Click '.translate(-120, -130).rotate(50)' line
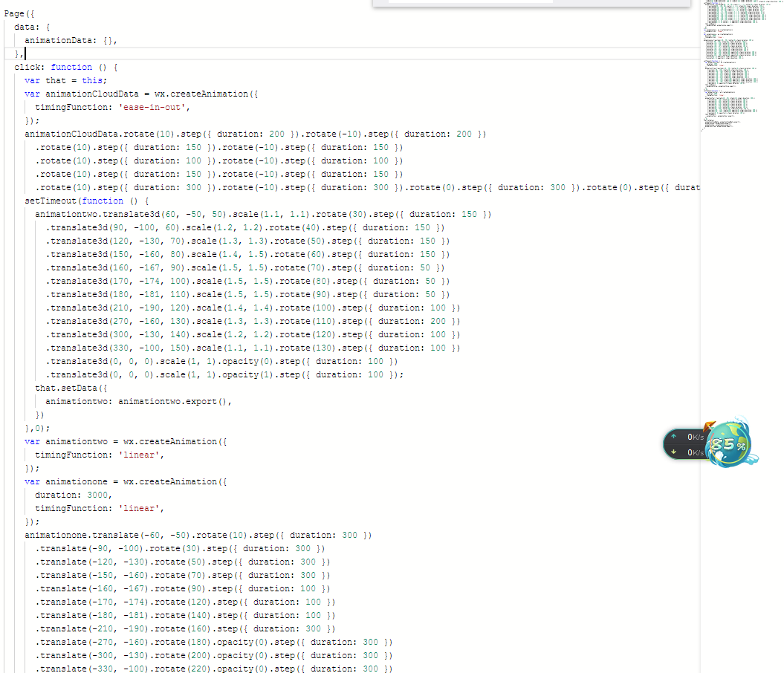 coord(183,562)
